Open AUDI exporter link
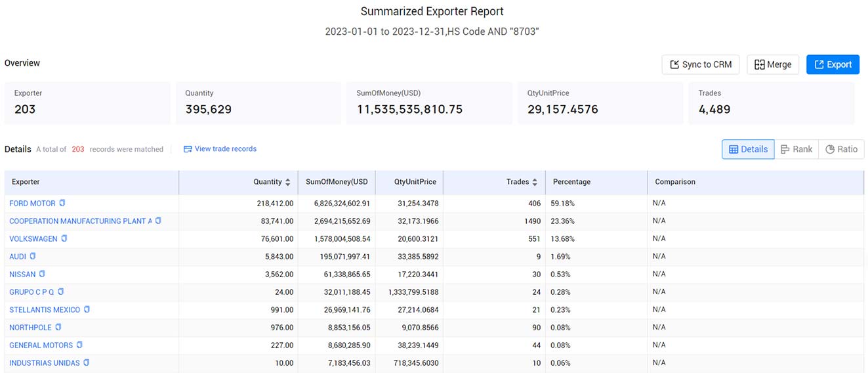The image size is (868, 373). [18, 257]
